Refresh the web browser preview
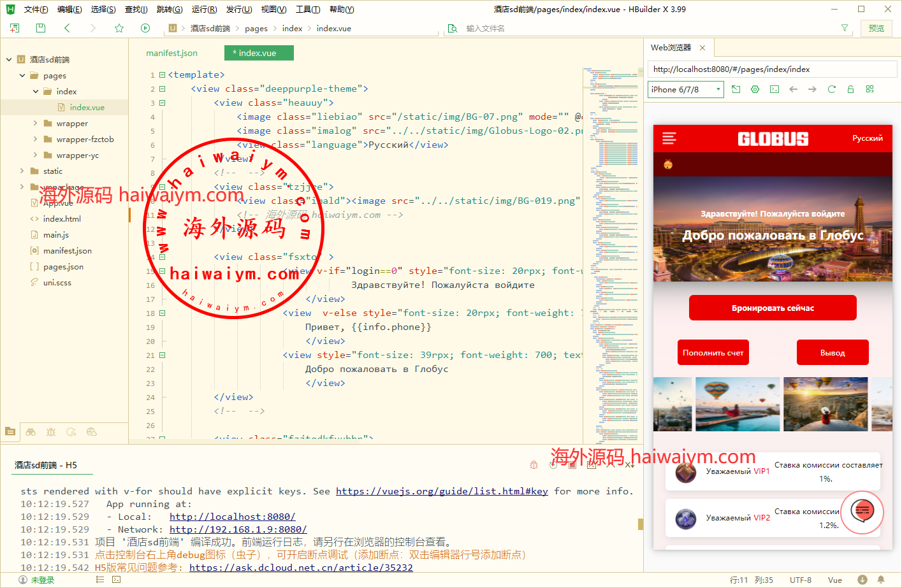Image resolution: width=902 pixels, height=588 pixels. tap(831, 89)
